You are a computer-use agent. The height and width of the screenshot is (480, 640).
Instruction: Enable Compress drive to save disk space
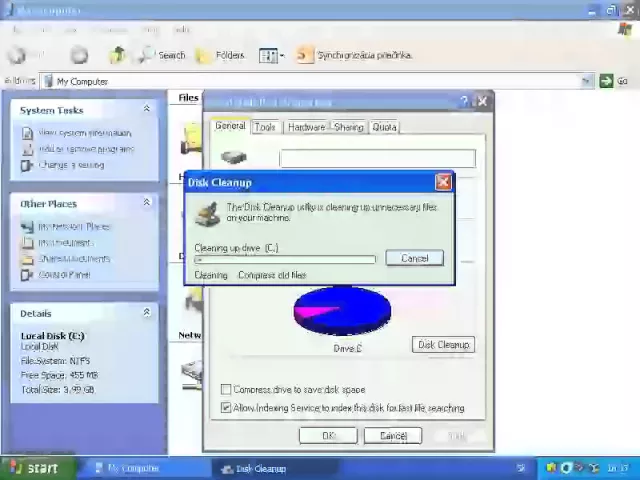coord(226,389)
